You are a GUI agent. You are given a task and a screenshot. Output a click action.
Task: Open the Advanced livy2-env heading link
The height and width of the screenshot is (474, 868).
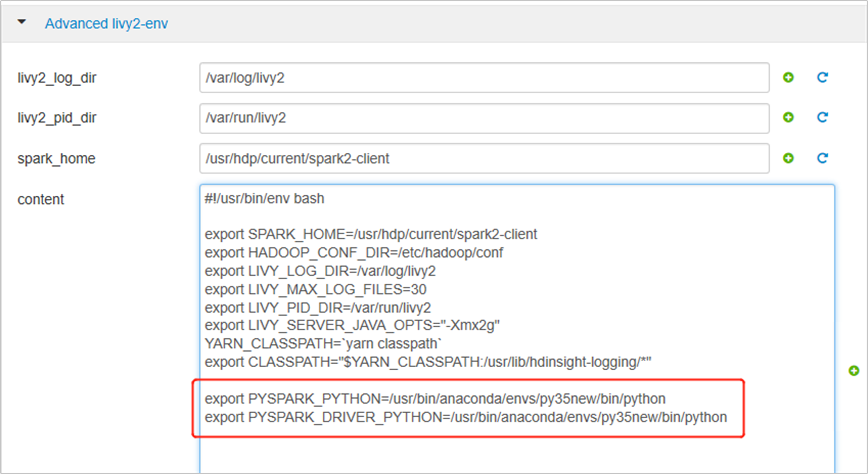click(106, 24)
